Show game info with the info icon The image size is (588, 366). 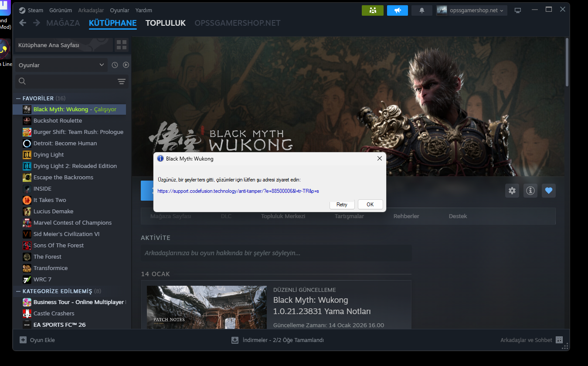pyautogui.click(x=530, y=191)
